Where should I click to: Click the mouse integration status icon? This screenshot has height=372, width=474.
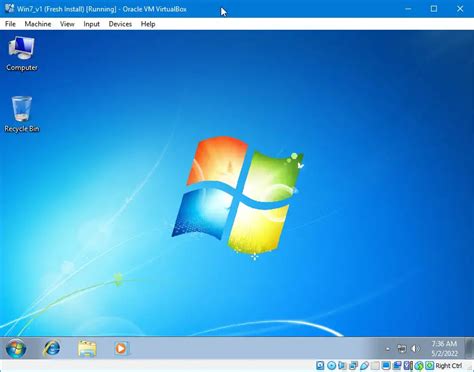[x=419, y=366]
